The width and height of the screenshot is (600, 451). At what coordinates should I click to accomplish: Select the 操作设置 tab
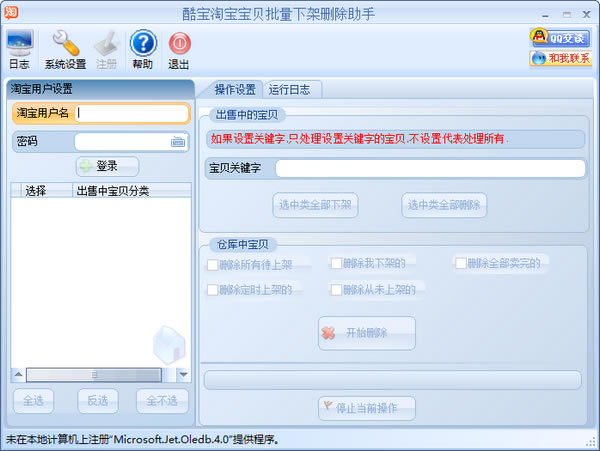coord(235,89)
